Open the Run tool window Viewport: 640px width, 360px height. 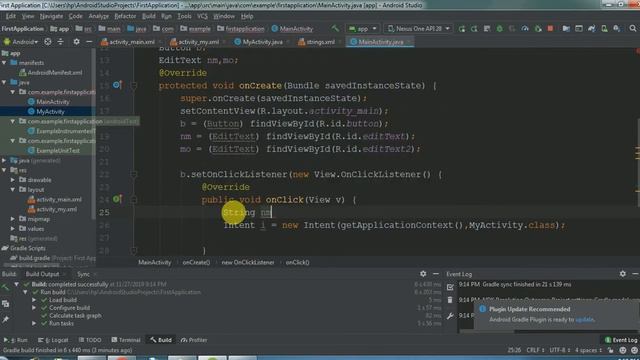(16, 340)
